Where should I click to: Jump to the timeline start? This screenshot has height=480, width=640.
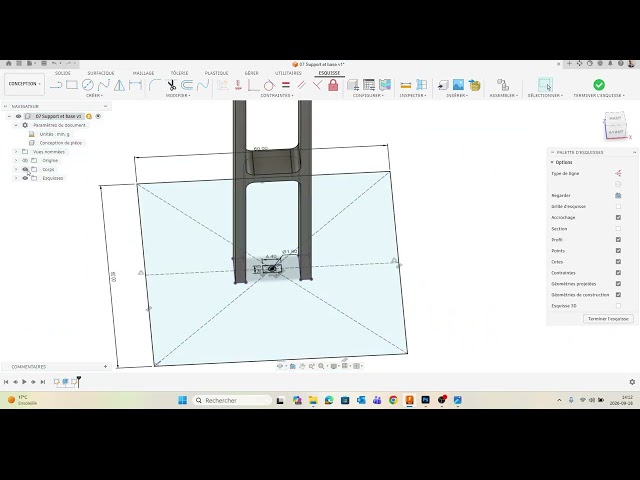6,382
